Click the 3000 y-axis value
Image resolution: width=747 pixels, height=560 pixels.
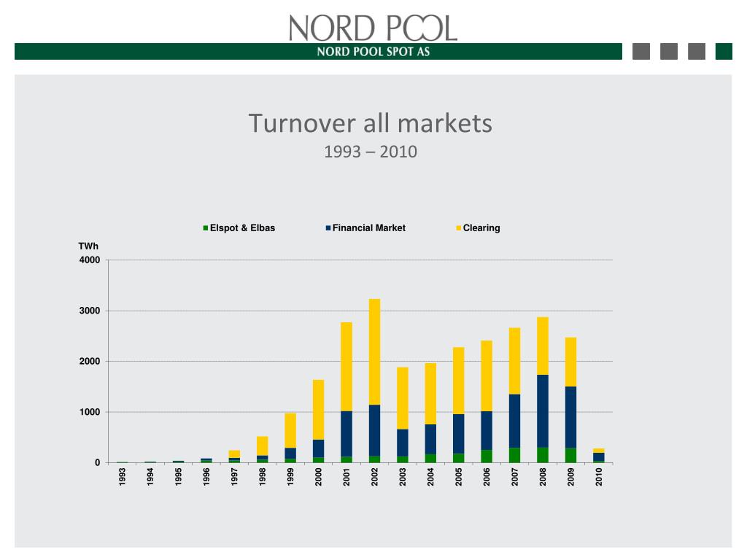click(90, 311)
